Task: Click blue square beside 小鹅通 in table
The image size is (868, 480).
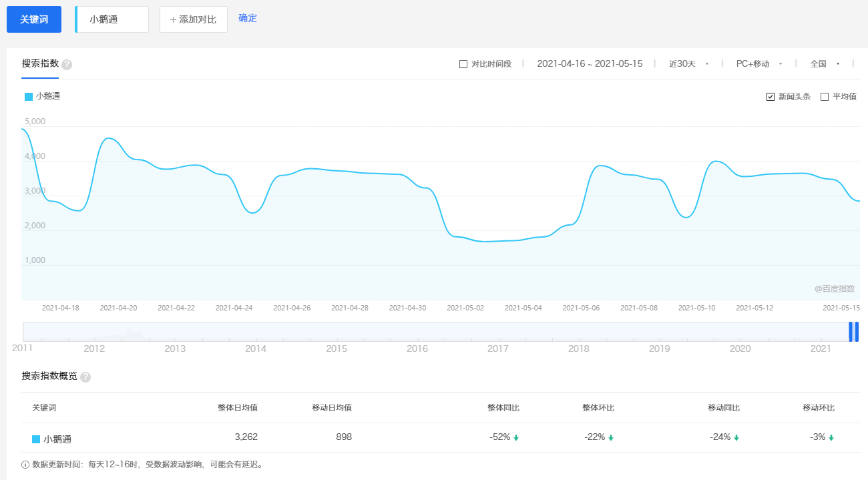Action: coord(36,439)
